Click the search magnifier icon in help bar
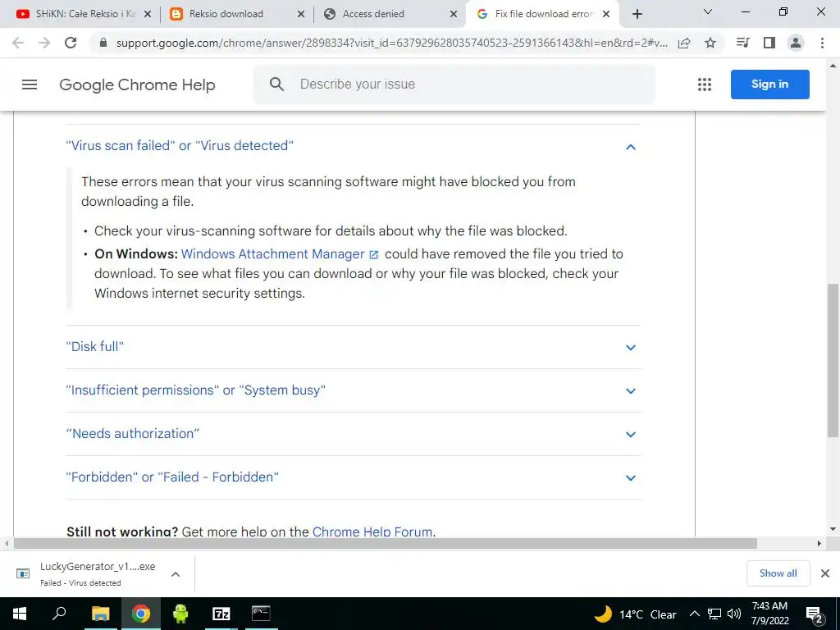 pyautogui.click(x=276, y=84)
